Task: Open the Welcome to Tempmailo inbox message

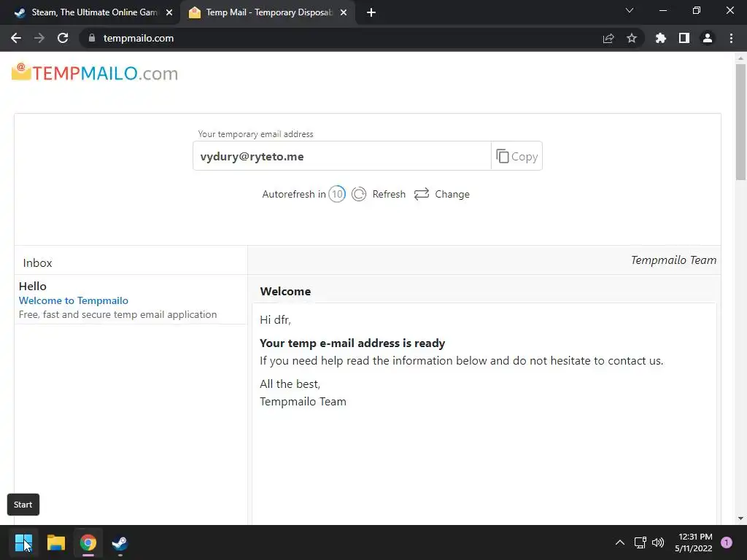Action: (74, 300)
